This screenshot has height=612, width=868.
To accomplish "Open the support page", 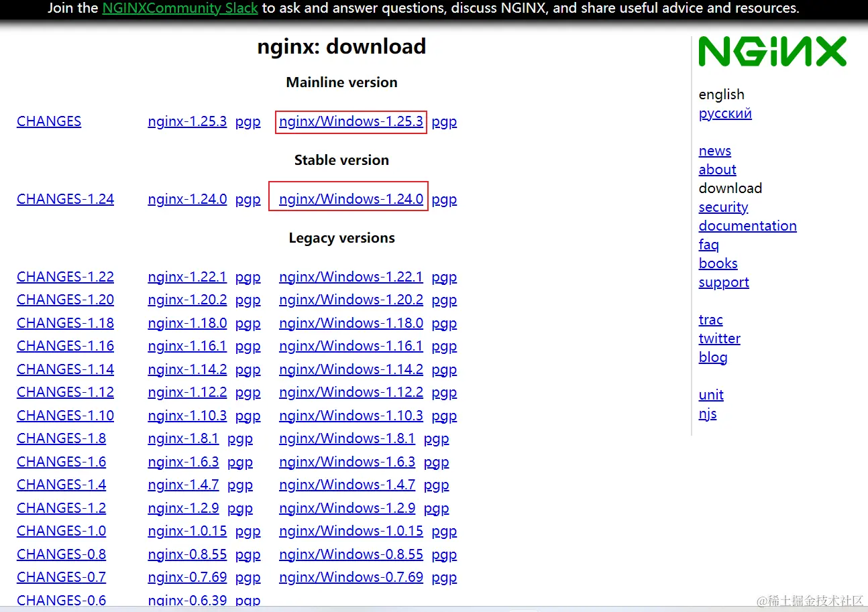I will click(x=724, y=282).
